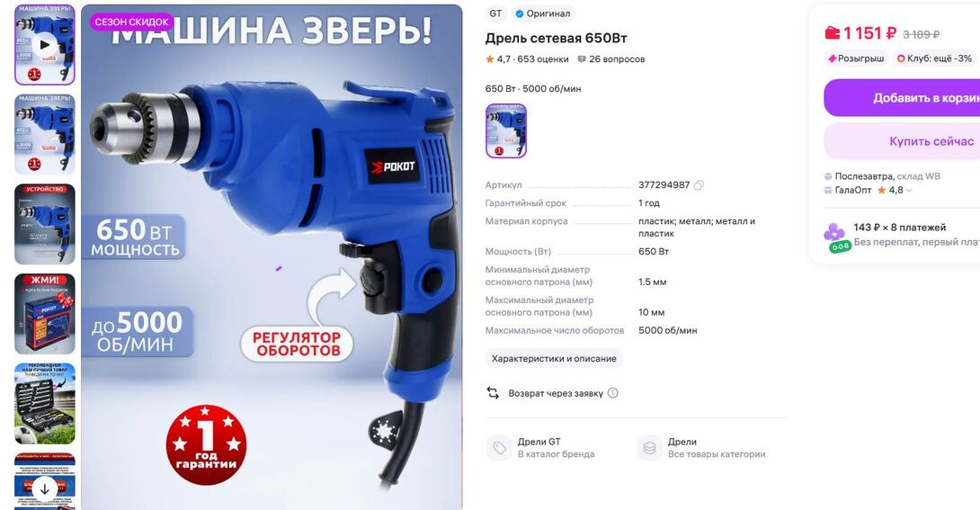
Task: Click the wallet icon next to the 1 151 ₽ price
Action: [x=832, y=32]
